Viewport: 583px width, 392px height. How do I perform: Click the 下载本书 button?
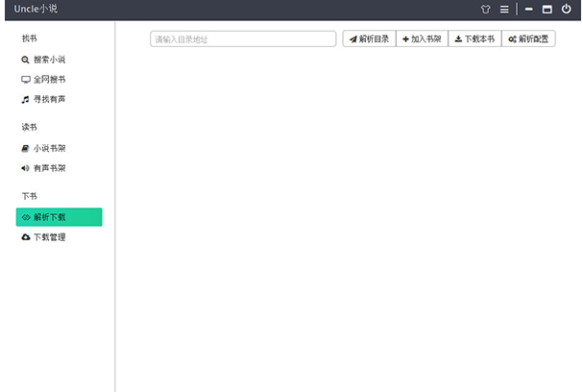474,38
